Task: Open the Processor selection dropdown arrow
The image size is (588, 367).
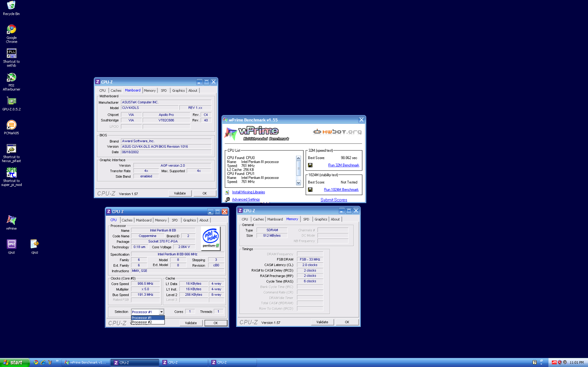Action: click(x=161, y=312)
